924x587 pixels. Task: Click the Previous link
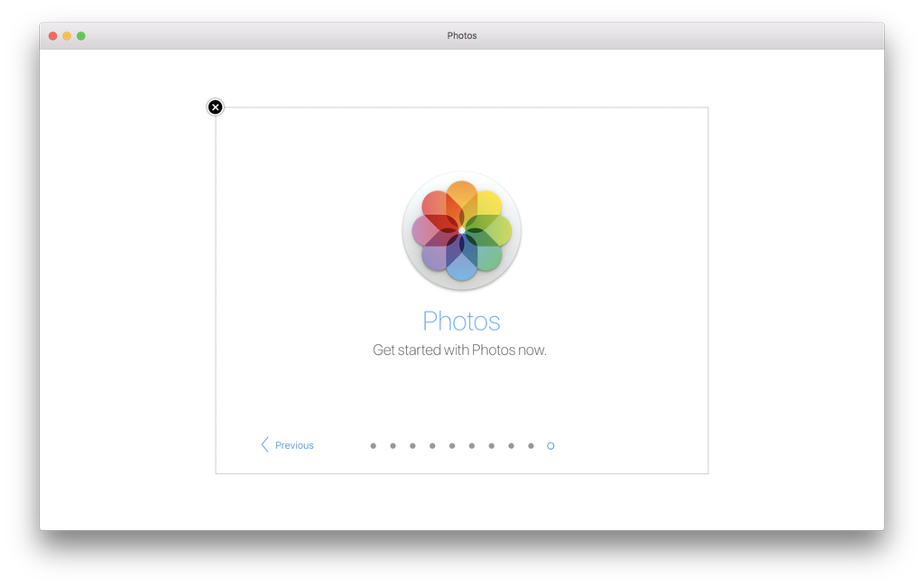[294, 444]
